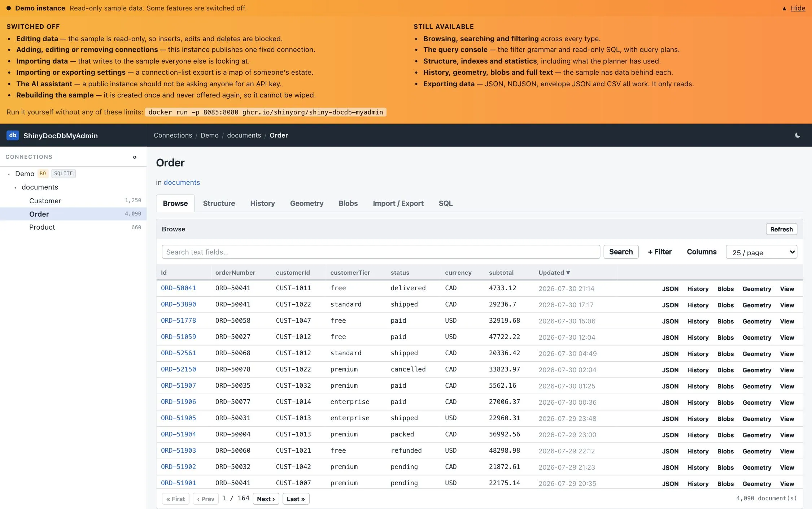Open the SQL tab
The height and width of the screenshot is (509, 812).
[x=446, y=203]
